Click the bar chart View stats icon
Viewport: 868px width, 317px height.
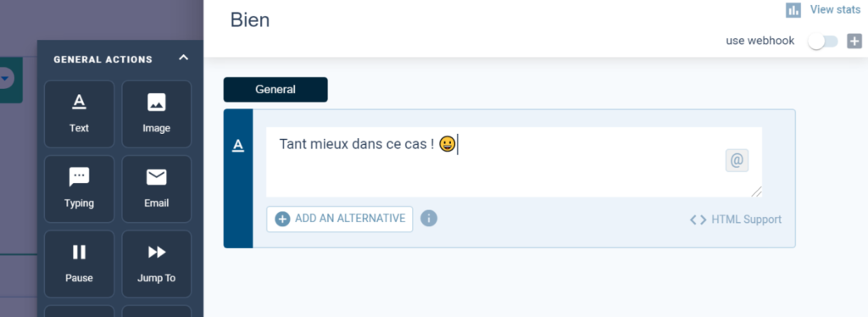[x=793, y=10]
